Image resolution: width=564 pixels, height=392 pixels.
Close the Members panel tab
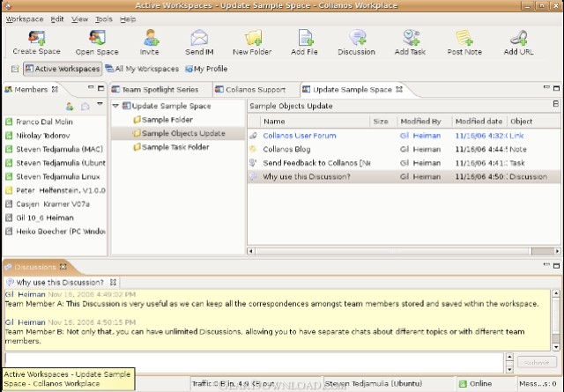coord(55,89)
